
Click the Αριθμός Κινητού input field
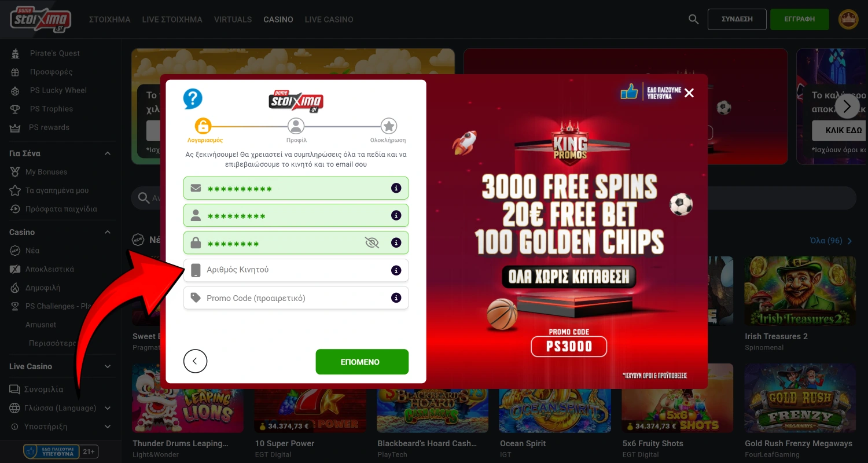296,270
